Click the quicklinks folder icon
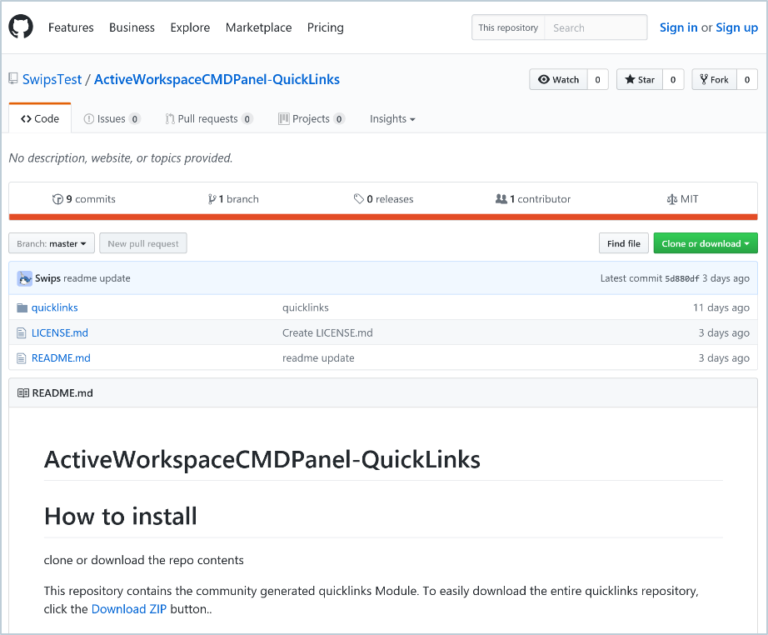Screen dimensions: 768x635 tap(22, 308)
